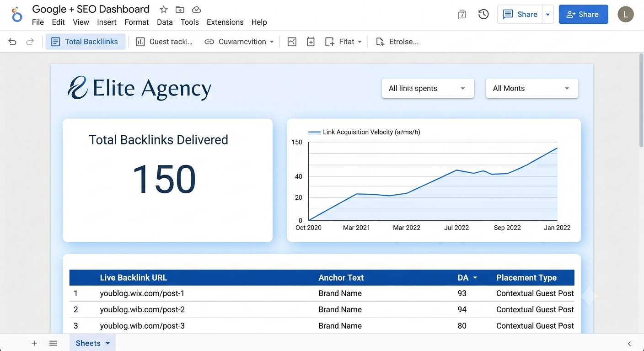The image size is (644, 351).
Task: Open the Sheets tab dropdown arrow
Action: 108,343
